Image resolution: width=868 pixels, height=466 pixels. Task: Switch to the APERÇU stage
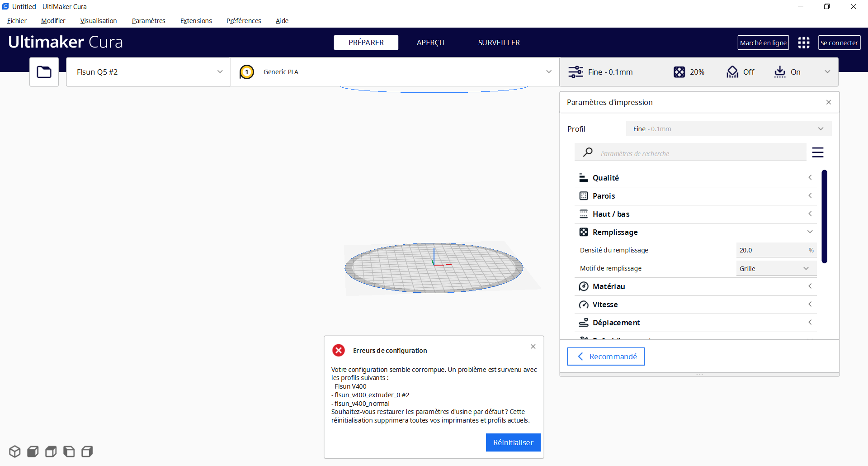pyautogui.click(x=430, y=43)
